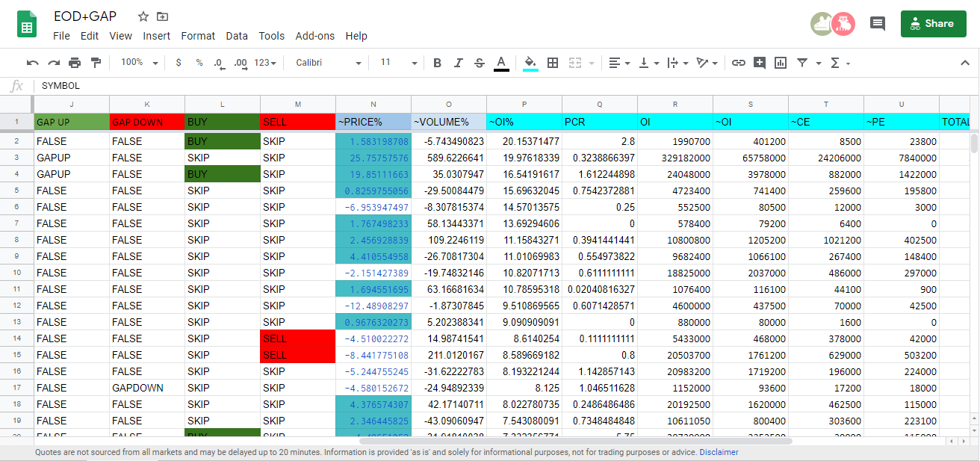Select the green BUY cell in row 2
Image resolution: width=980 pixels, height=461 pixels.
point(223,141)
